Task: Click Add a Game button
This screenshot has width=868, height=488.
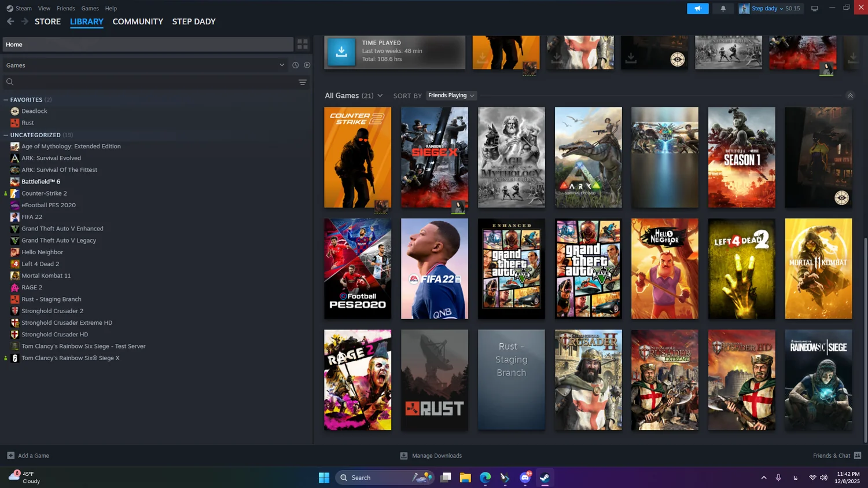Action: (x=28, y=456)
